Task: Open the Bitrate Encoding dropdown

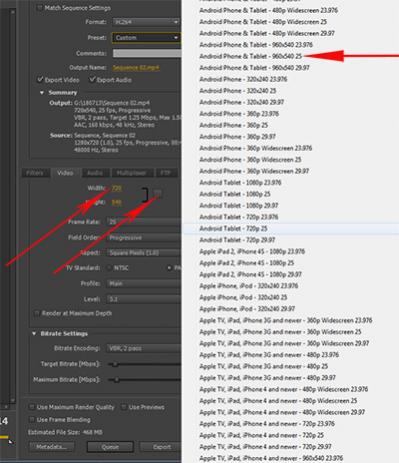Action: click(x=144, y=348)
